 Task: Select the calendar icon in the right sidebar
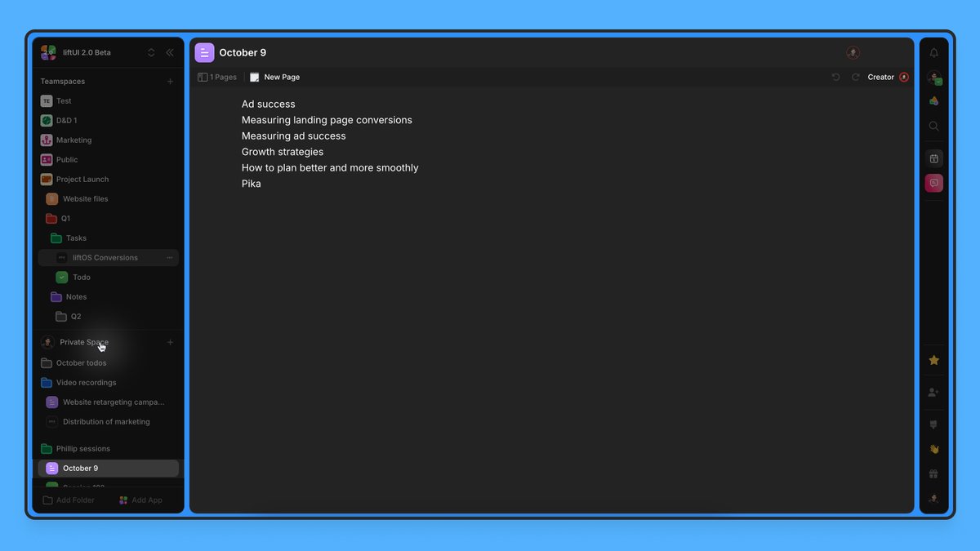[x=933, y=158]
